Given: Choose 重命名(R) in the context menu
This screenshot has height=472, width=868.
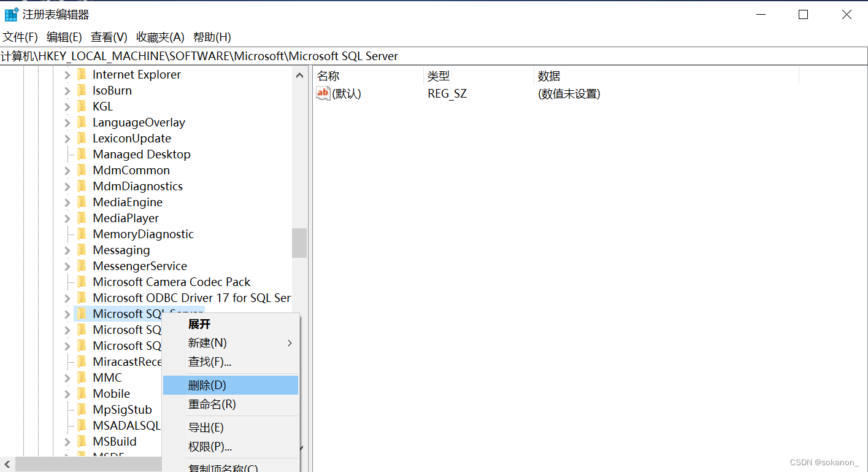Looking at the screenshot, I should pyautogui.click(x=231, y=404).
